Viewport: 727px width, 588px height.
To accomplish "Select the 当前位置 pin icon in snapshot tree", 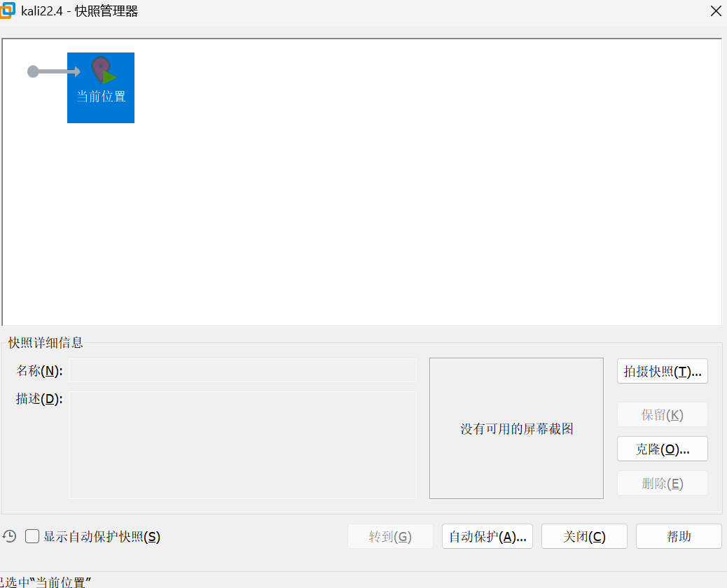I will (x=102, y=71).
